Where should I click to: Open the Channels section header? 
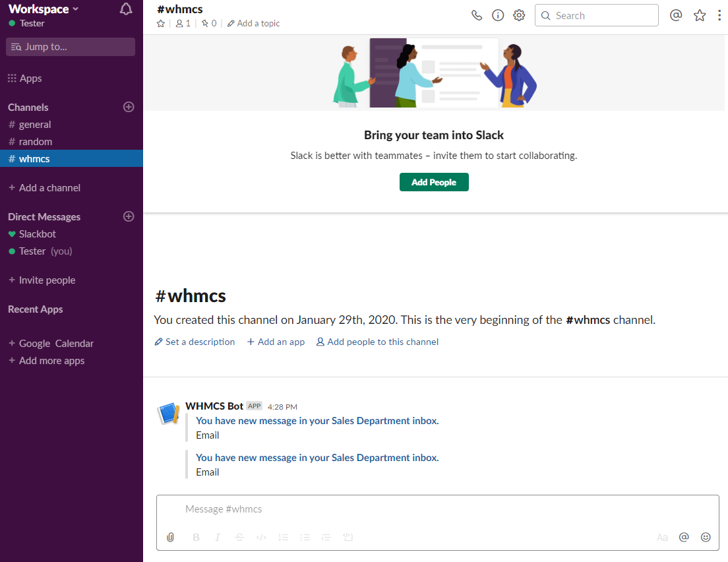tap(28, 108)
